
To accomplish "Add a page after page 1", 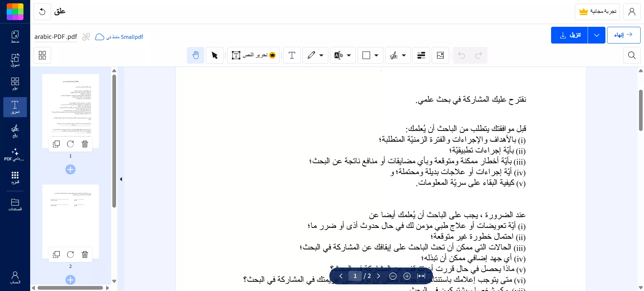I will tap(70, 169).
